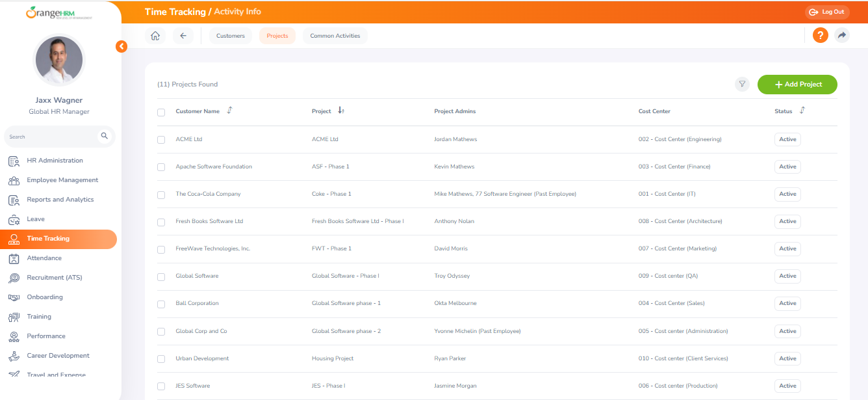This screenshot has height=400, width=868.
Task: Check FreeWave Technologies row checkbox
Action: coord(161,248)
